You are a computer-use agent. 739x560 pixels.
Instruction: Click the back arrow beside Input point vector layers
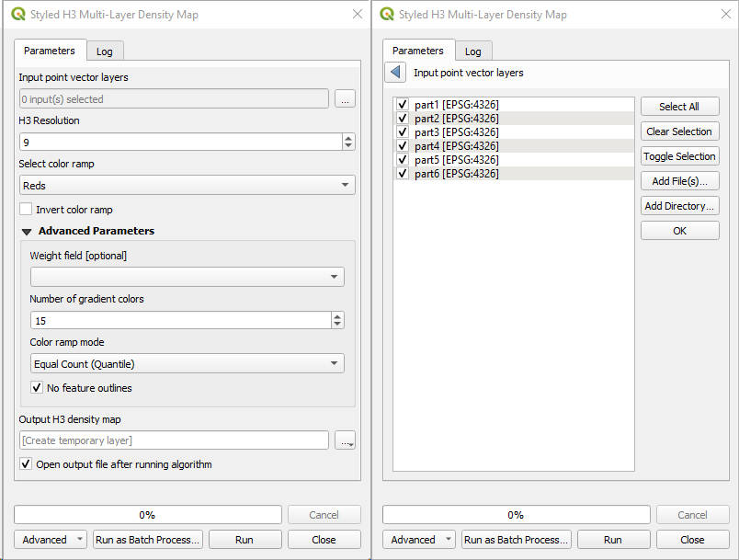click(395, 73)
